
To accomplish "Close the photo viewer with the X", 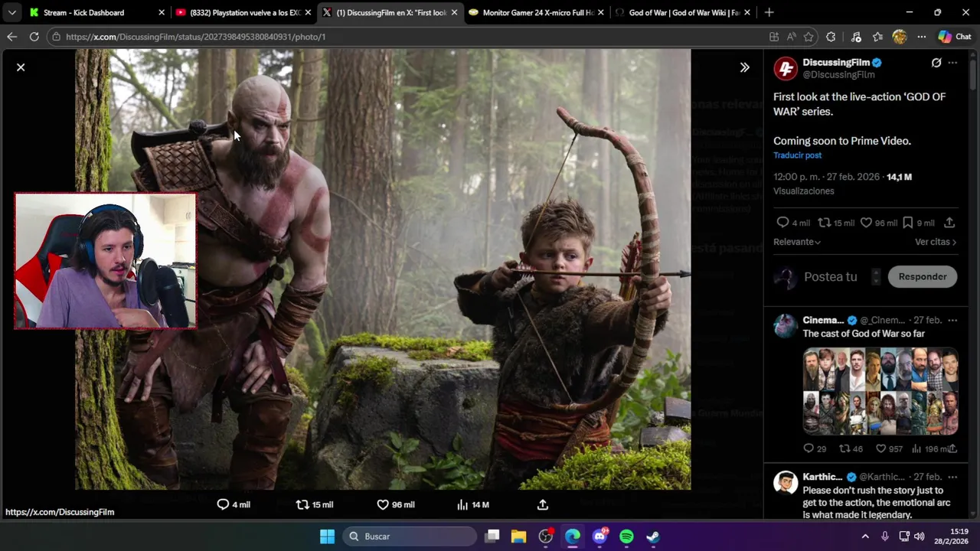I will click(21, 67).
